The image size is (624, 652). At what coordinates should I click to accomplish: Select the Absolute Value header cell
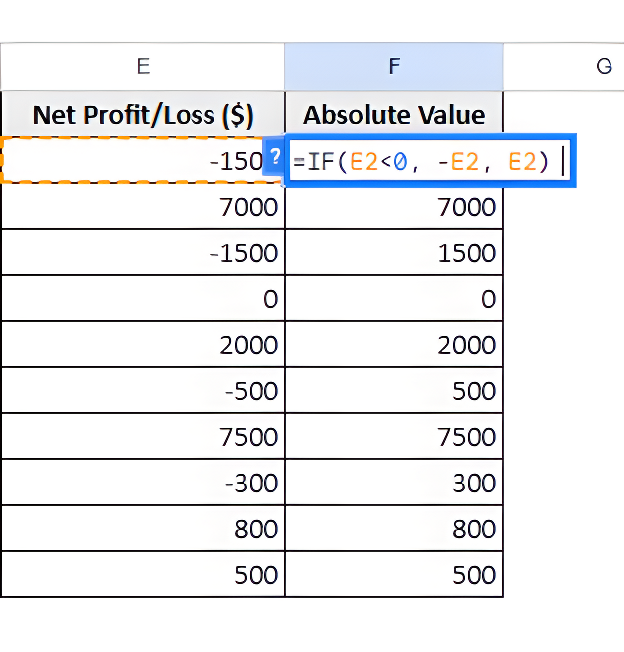394,114
